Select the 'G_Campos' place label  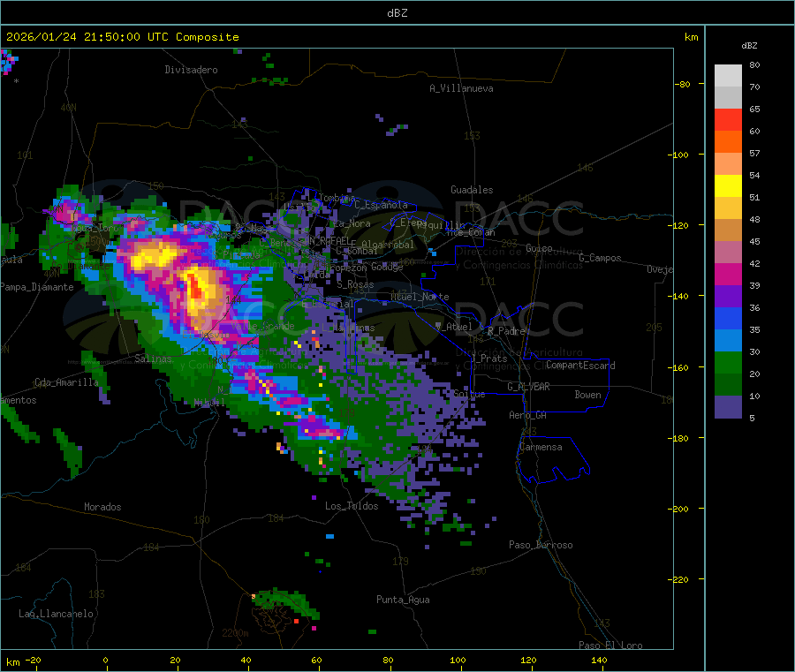[601, 258]
